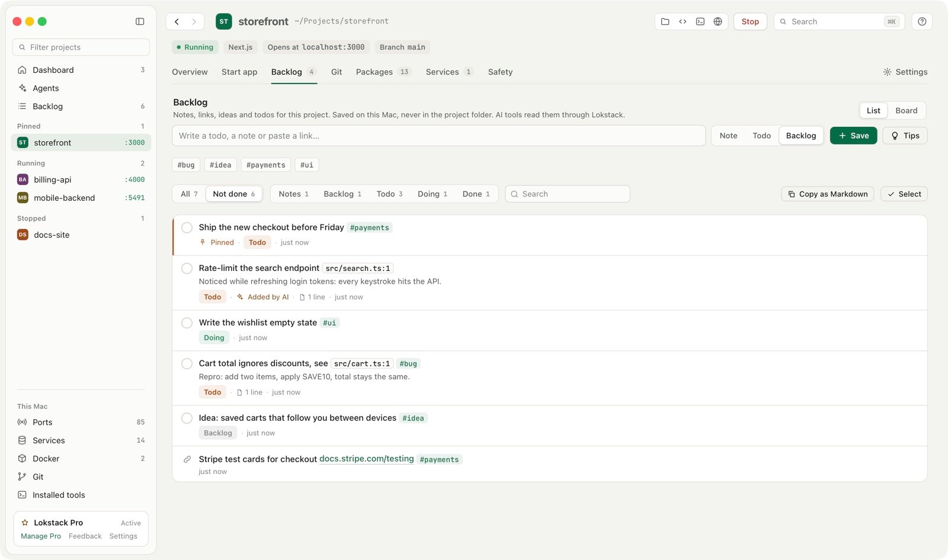
Task: Open the help question mark icon
Action: click(x=922, y=21)
